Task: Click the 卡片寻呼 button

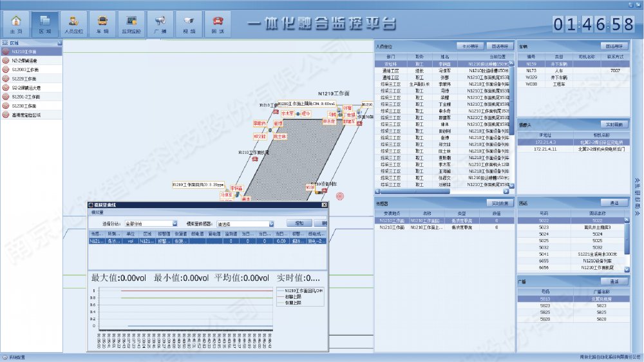Action: pyautogui.click(x=469, y=46)
